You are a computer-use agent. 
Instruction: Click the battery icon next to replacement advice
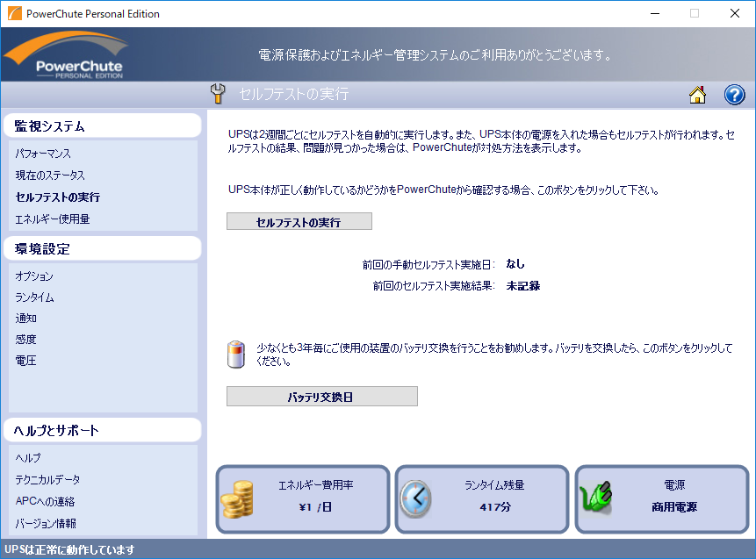236,355
